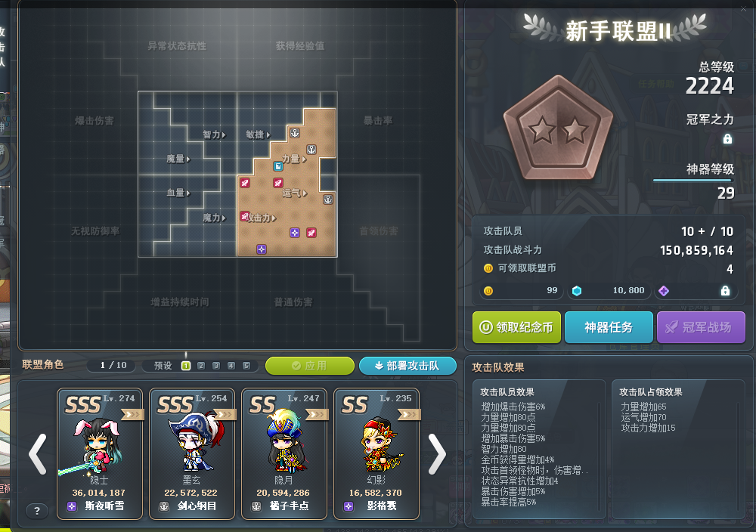Show next characters with right arrow
The height and width of the screenshot is (532, 756).
(x=437, y=454)
